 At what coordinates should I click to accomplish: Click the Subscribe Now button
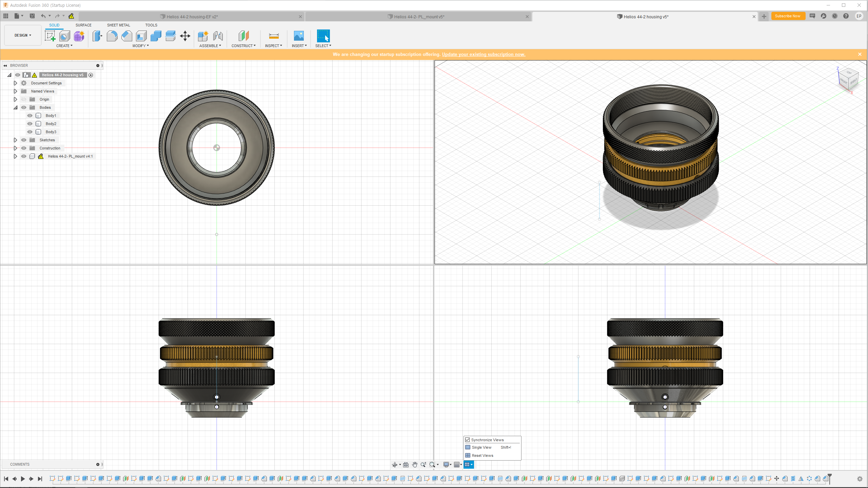(x=788, y=16)
